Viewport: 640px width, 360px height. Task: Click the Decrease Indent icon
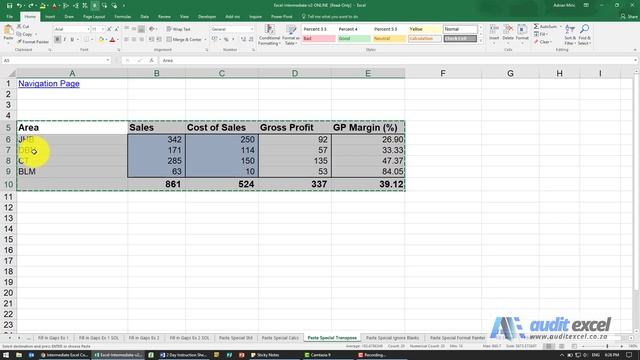click(151, 40)
